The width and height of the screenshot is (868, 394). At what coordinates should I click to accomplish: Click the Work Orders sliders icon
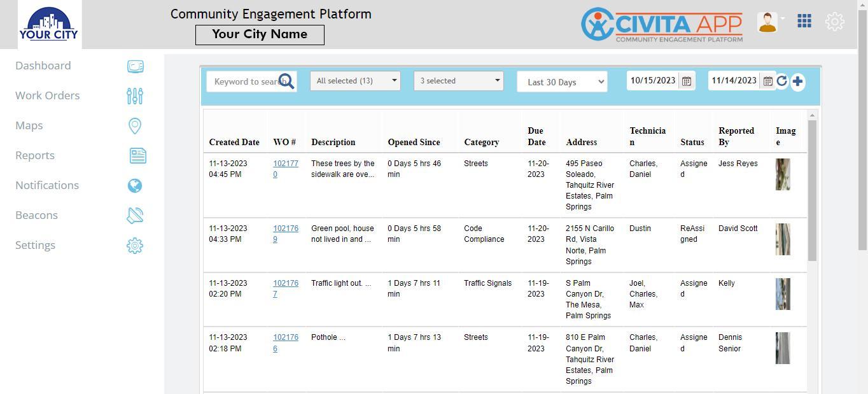click(135, 96)
